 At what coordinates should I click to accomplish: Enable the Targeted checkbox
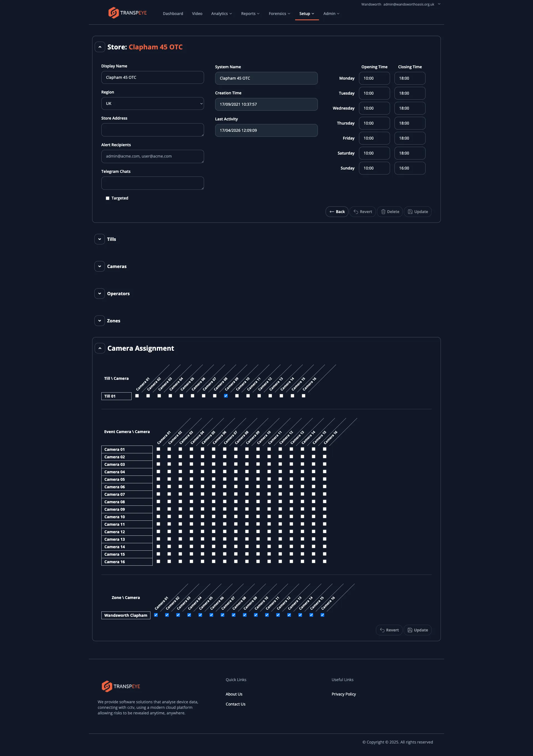click(x=107, y=198)
